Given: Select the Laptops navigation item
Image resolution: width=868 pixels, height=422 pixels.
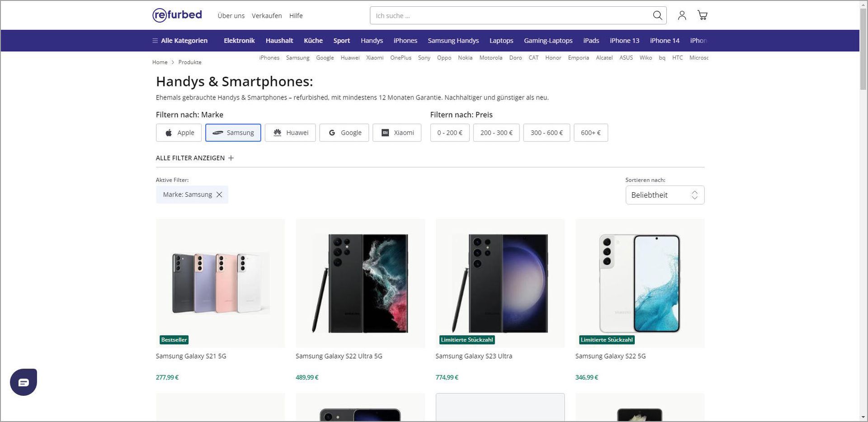Looking at the screenshot, I should 501,41.
